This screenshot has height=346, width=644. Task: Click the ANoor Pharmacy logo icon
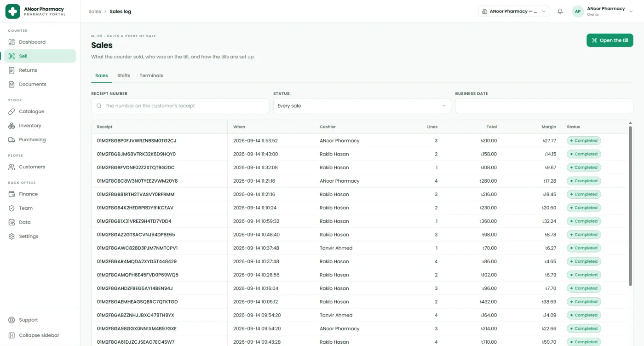pos(12,12)
